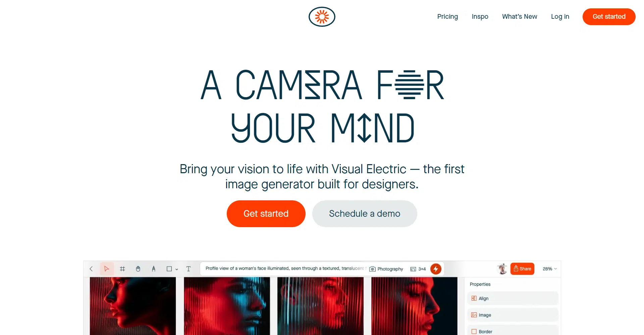Open the Pricing page
Image resolution: width=644 pixels, height=335 pixels.
[447, 16]
